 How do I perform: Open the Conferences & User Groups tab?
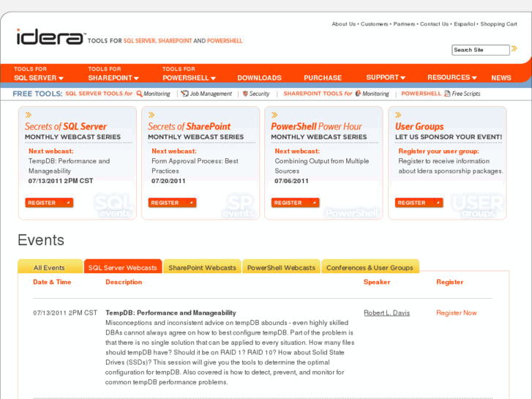tap(370, 266)
